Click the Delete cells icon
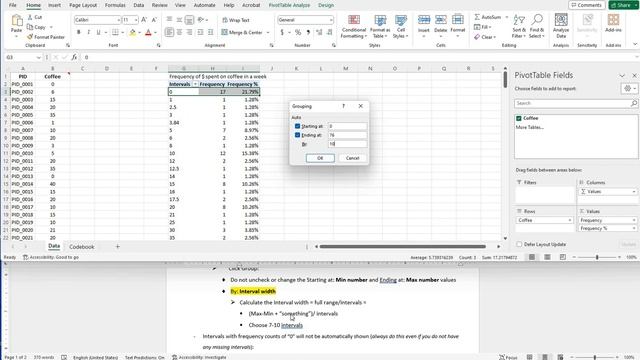This screenshot has height=360, width=640. pos(440,20)
